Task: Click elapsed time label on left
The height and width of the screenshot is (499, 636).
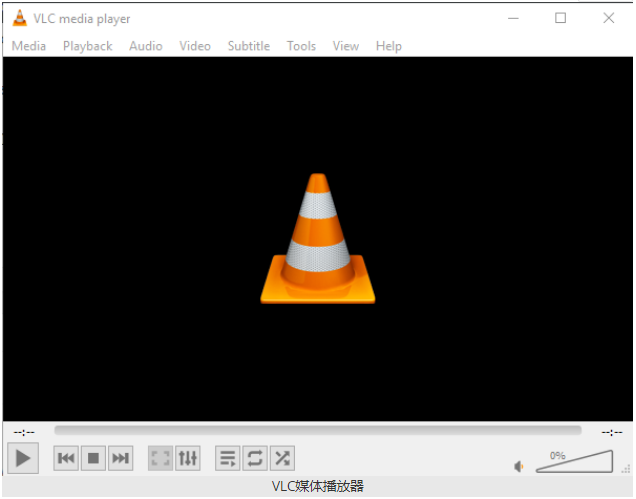Action: 24,432
